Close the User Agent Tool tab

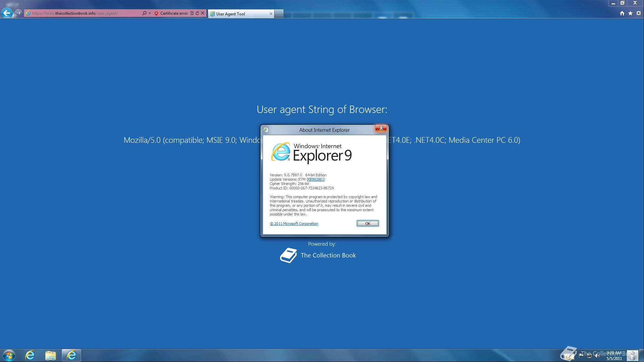tap(271, 14)
